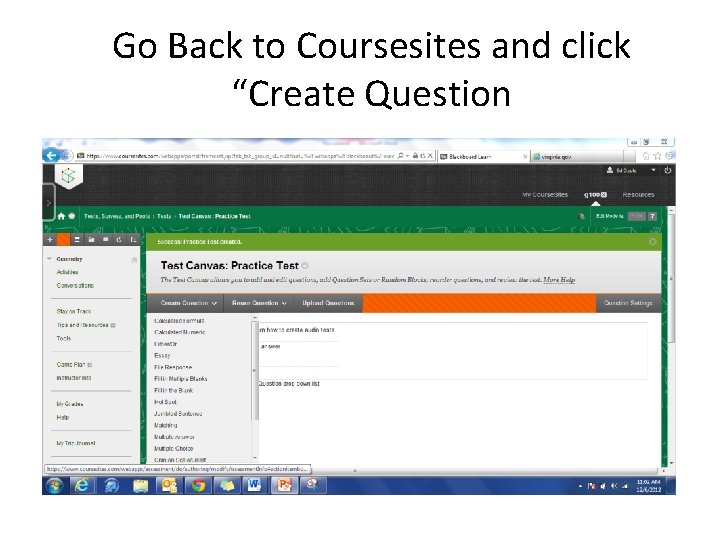The width and height of the screenshot is (720, 540).
Task: Open the Resources tab
Action: [x=638, y=195]
